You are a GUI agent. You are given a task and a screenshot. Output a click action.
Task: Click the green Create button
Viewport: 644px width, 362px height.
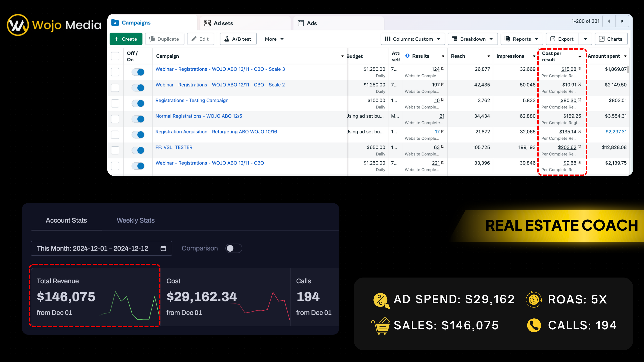tap(126, 39)
